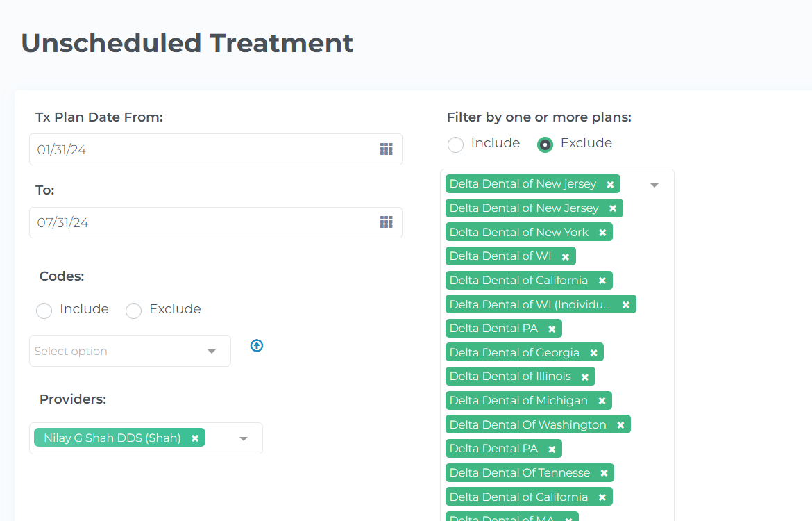Expand the Providers dropdown arrow
This screenshot has height=521, width=812.
coord(244,439)
